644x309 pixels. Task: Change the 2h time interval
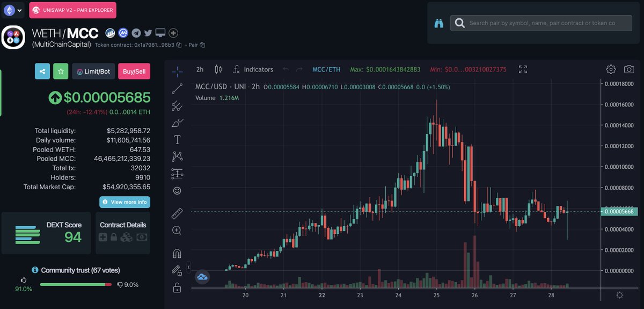point(200,69)
